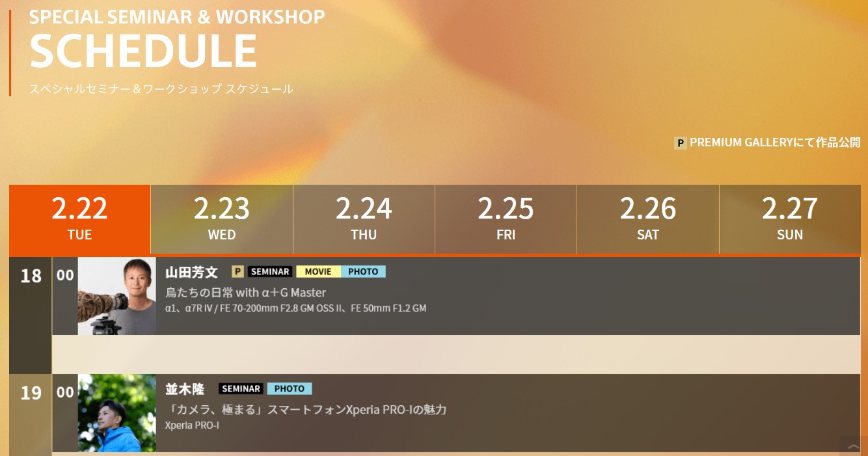Click the P icon in PREMIUM GALLERY legend
This screenshot has height=456, width=868.
681,142
